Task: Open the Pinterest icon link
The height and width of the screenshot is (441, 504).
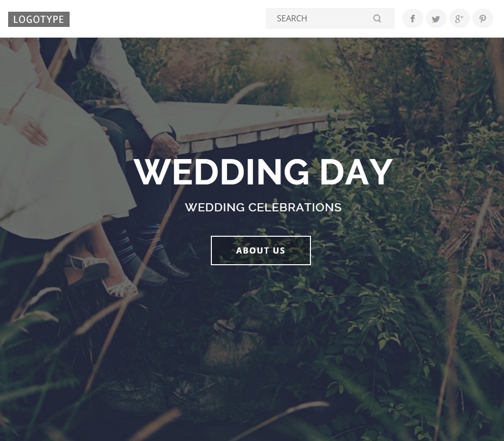Action: (483, 18)
